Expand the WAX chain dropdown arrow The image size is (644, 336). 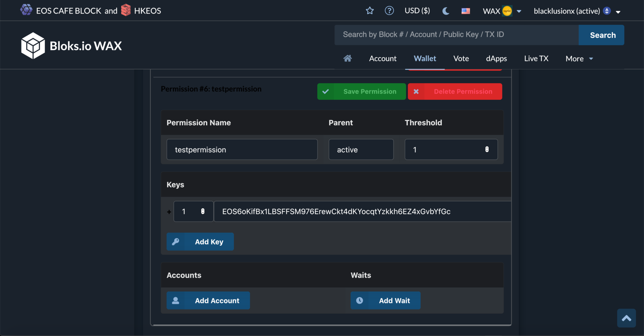[519, 11]
